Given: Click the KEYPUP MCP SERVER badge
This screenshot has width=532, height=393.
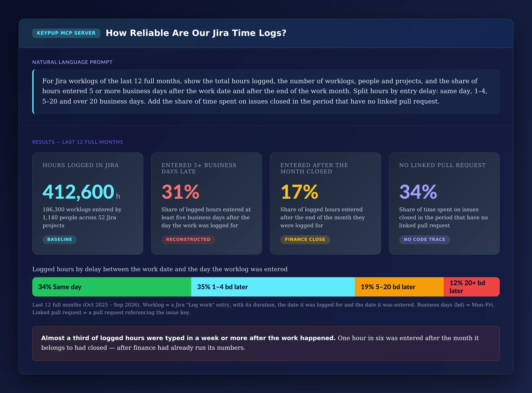Looking at the screenshot, I should click(66, 33).
